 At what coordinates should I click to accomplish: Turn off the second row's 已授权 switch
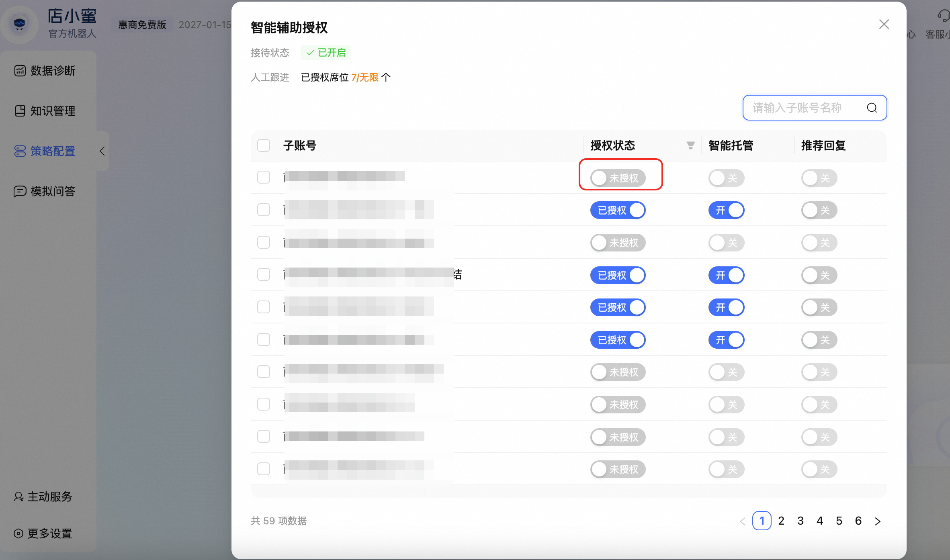click(618, 210)
